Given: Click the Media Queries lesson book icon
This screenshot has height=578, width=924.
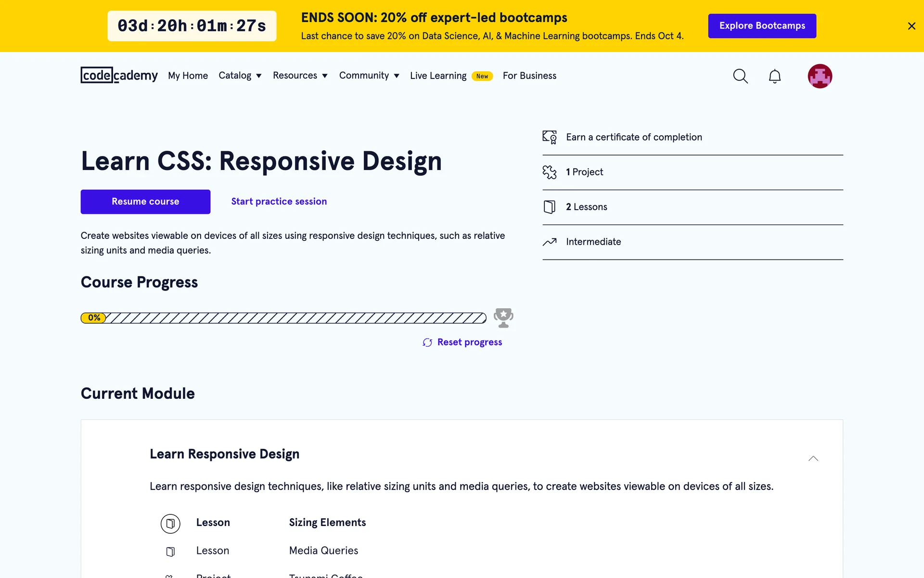Looking at the screenshot, I should pyautogui.click(x=170, y=552).
